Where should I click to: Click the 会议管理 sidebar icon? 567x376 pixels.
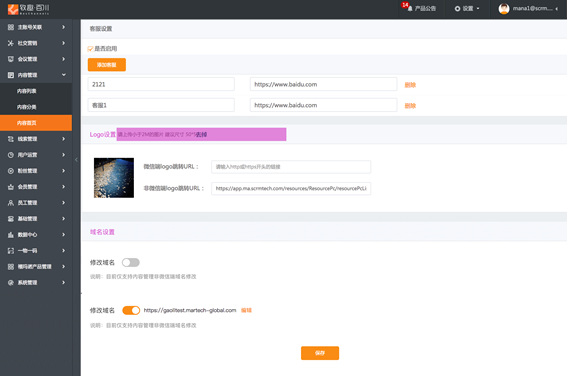(11, 59)
